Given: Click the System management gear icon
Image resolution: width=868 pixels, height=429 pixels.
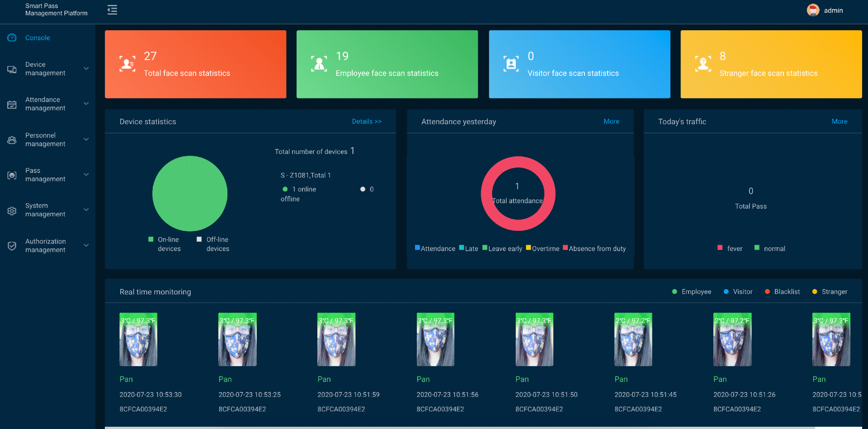Looking at the screenshot, I should click(x=12, y=210).
